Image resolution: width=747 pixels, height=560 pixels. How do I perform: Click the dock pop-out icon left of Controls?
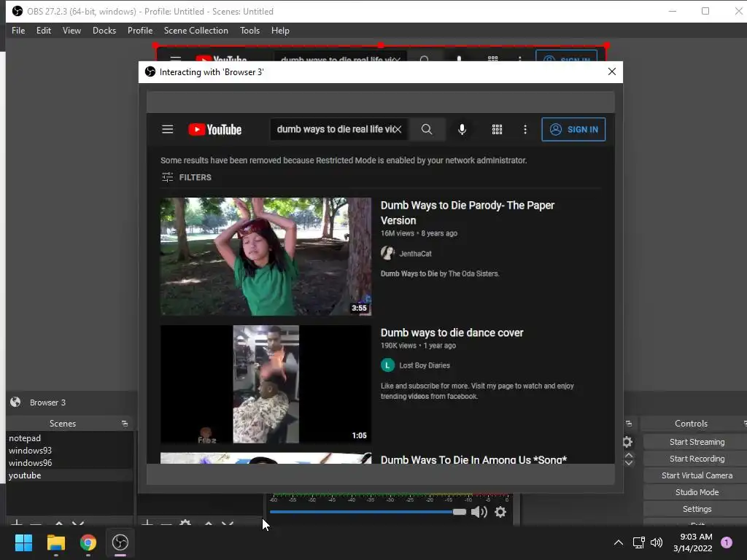point(629,424)
